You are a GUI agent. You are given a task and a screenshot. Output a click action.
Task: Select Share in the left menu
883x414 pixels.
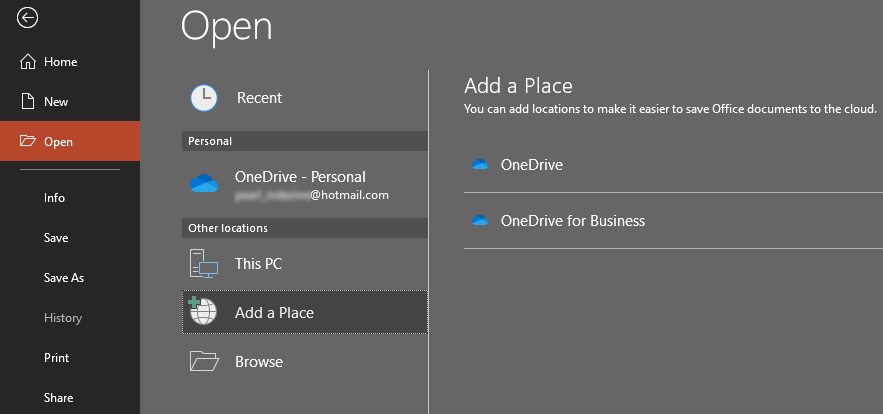(x=58, y=398)
